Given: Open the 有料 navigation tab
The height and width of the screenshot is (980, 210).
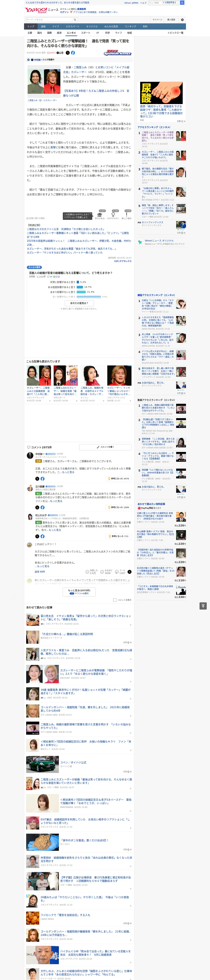Looking at the screenshot, I should [x=145, y=26].
